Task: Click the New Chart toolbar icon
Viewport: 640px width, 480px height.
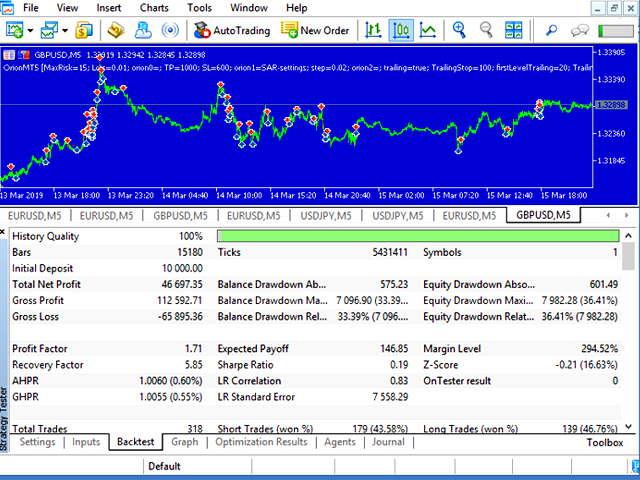Action: 15,30
